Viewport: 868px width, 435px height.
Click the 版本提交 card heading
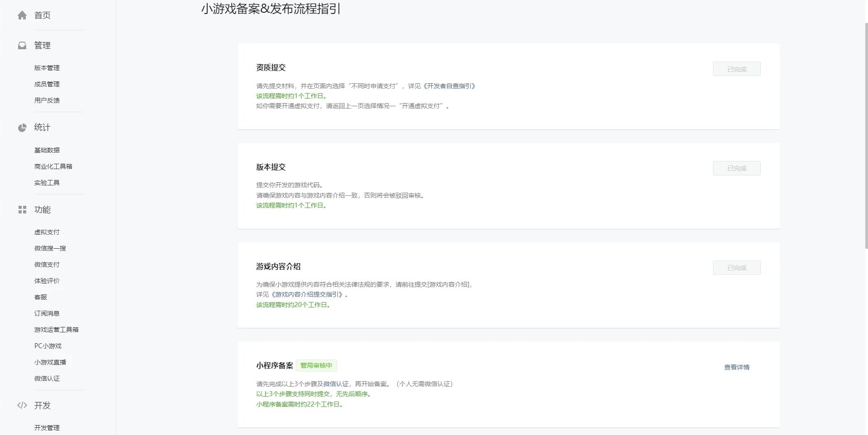[271, 167]
